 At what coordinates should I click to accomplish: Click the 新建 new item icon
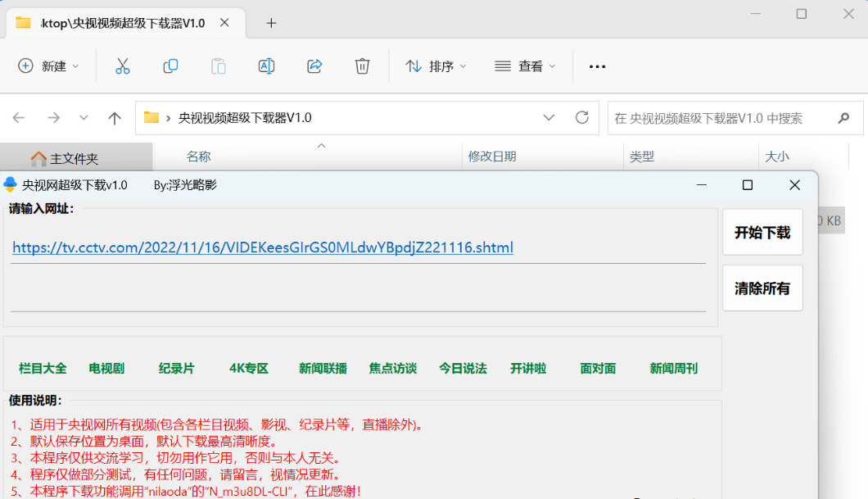tap(25, 66)
